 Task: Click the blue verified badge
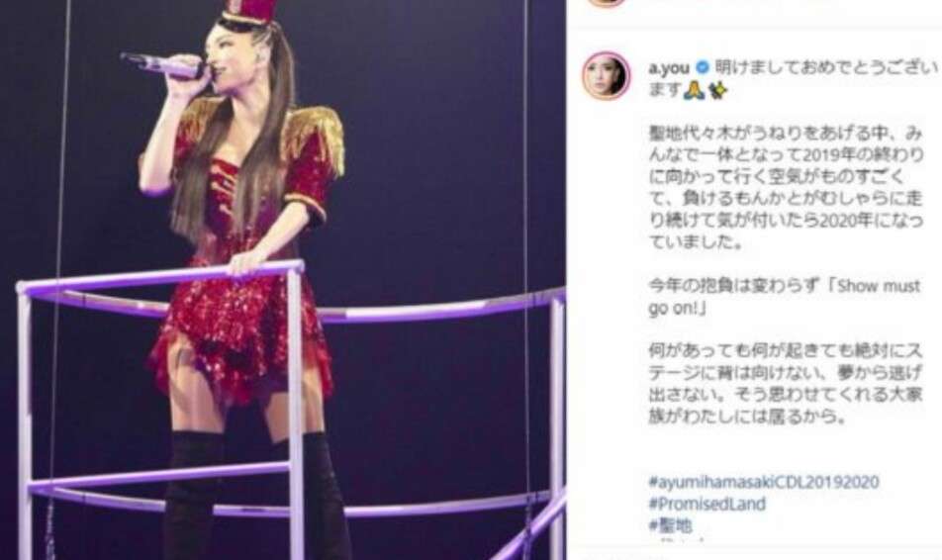pyautogui.click(x=702, y=67)
